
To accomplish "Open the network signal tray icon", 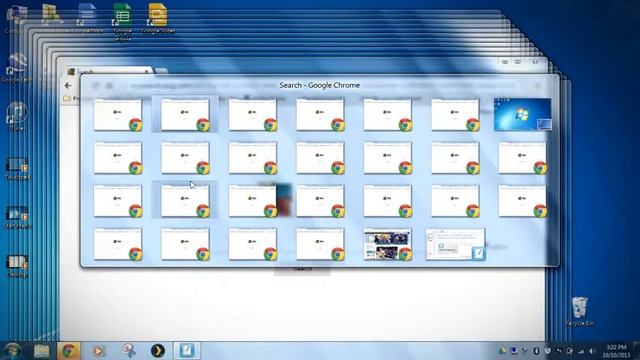I will [581, 351].
